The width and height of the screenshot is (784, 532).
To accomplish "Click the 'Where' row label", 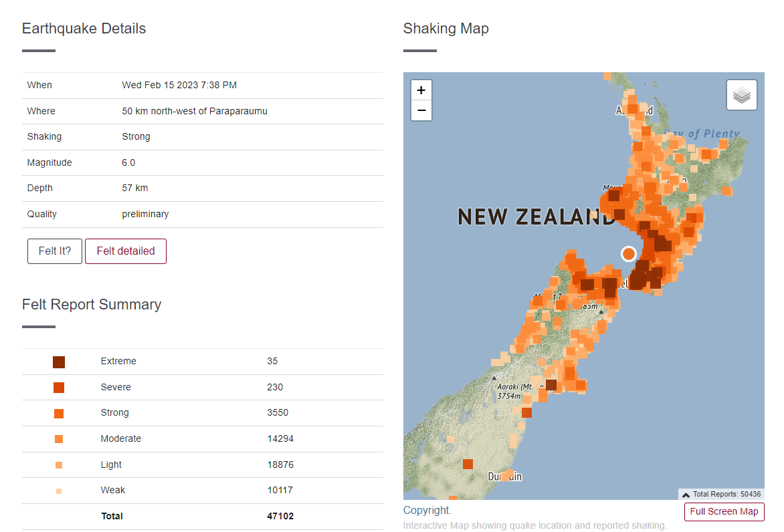I will (41, 111).
